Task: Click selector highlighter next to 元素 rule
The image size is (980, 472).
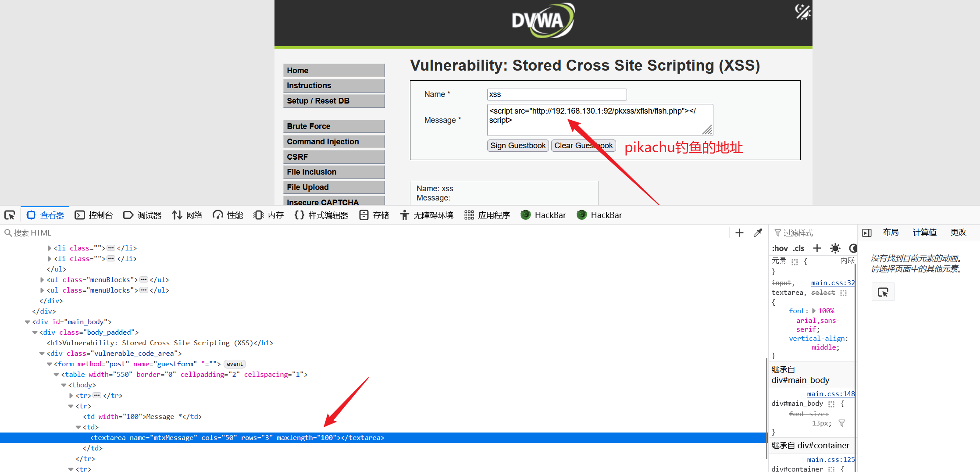Action: (x=795, y=262)
